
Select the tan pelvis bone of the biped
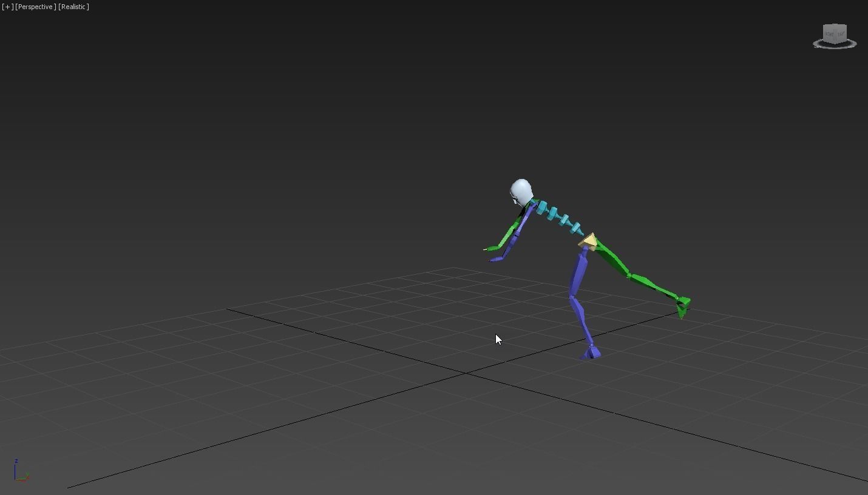click(588, 241)
